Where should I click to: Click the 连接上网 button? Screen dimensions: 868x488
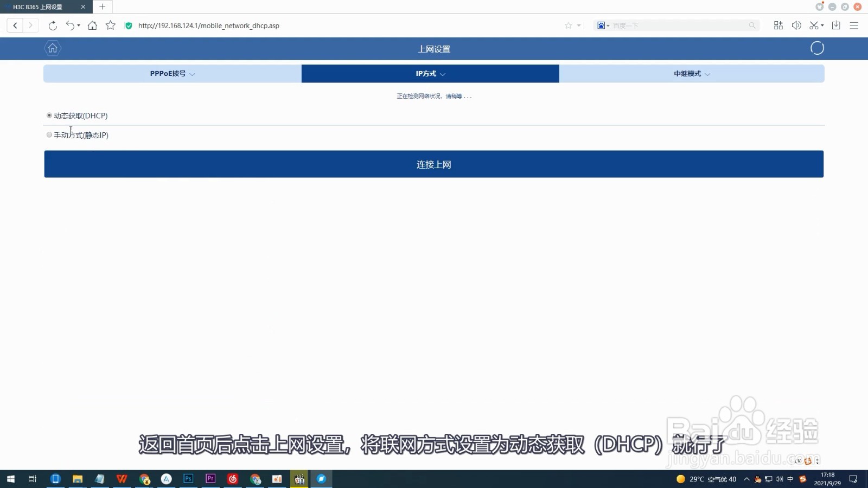[x=434, y=164]
